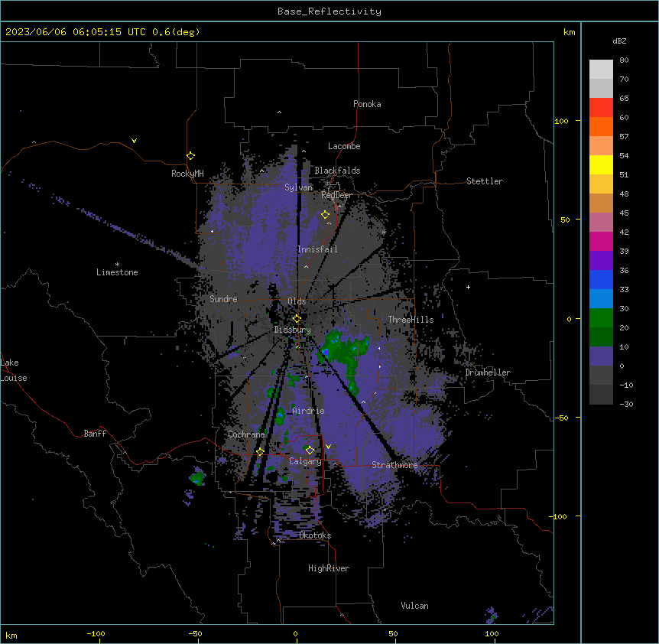Viewport: 659px width, 644px height.
Task: Select the yellow 51-54 dBZ legend swatch
Action: [x=601, y=164]
